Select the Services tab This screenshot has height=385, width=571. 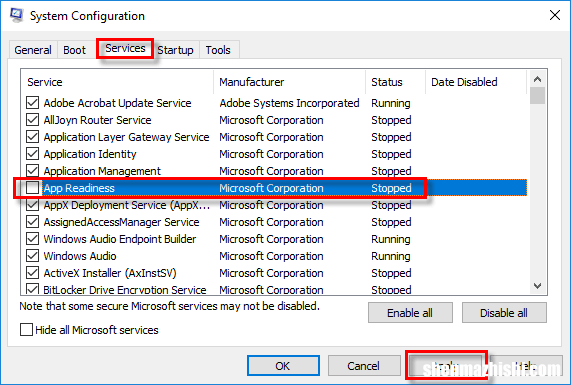click(x=125, y=48)
